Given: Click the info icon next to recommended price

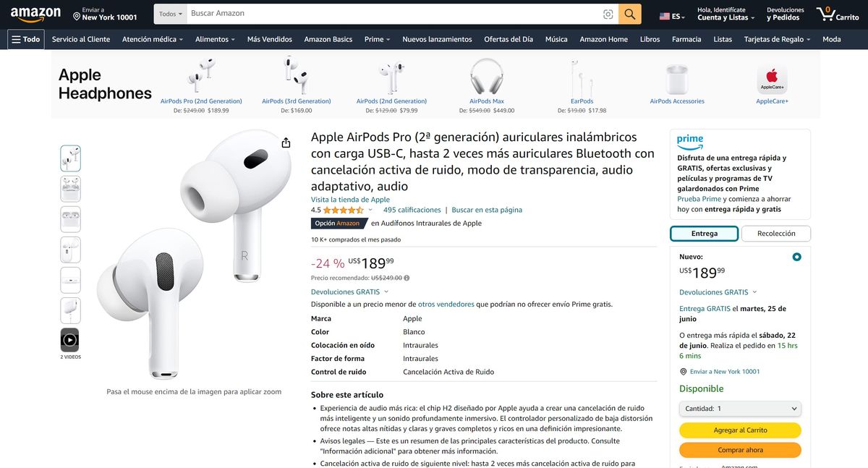Looking at the screenshot, I should pyautogui.click(x=407, y=278).
